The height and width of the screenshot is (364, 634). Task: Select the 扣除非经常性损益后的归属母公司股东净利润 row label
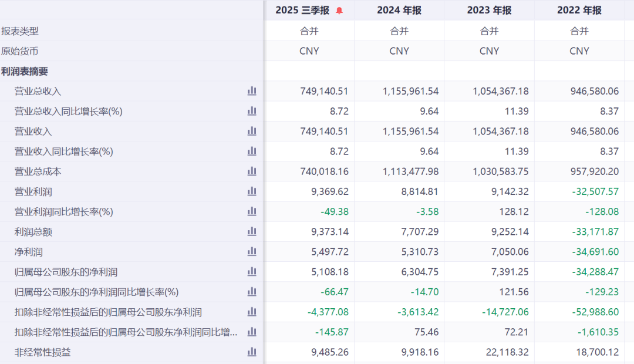point(108,312)
